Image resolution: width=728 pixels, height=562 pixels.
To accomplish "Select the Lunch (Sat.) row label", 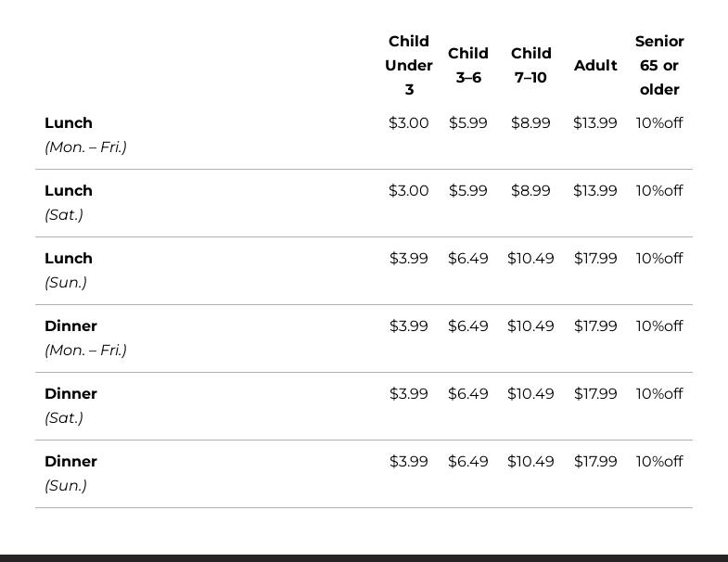I will [x=69, y=202].
